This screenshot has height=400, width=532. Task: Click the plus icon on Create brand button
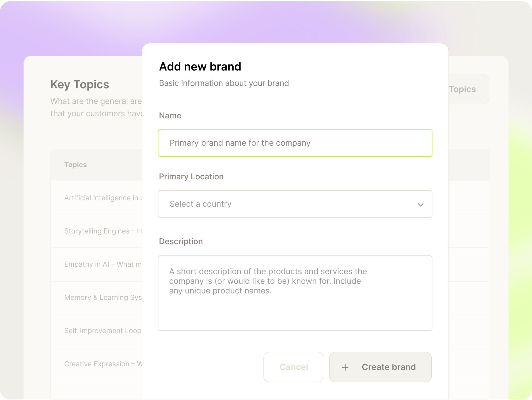pos(345,367)
